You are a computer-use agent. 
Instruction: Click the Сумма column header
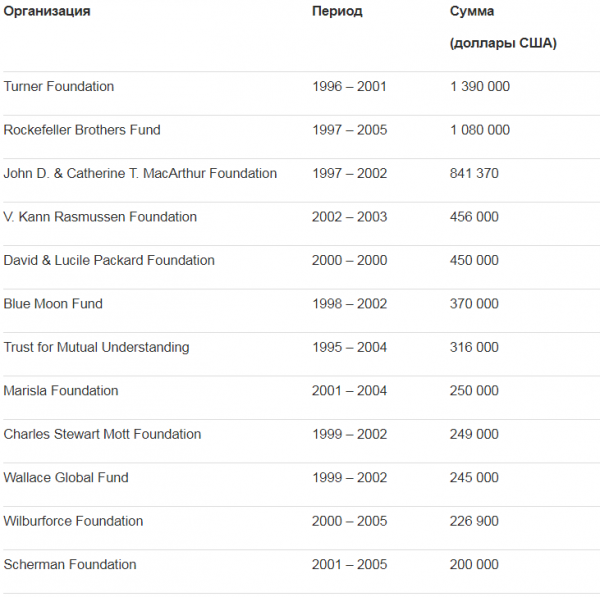tap(472, 12)
